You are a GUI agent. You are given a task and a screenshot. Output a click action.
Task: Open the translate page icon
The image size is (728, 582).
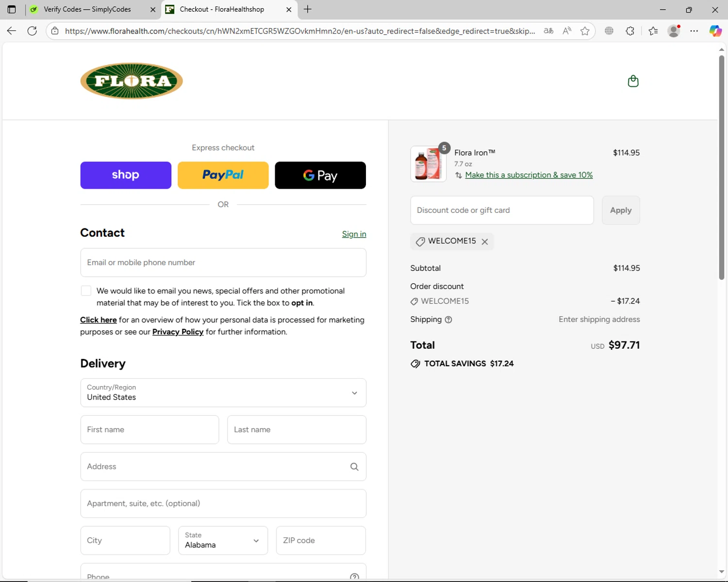tap(548, 31)
